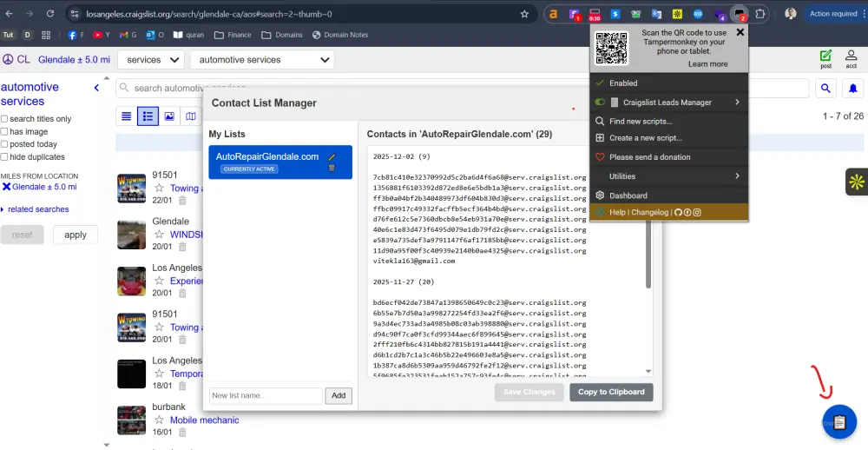This screenshot has height=450, width=868.
Task: Click the Craigslist CL peace logo
Action: 16,59
